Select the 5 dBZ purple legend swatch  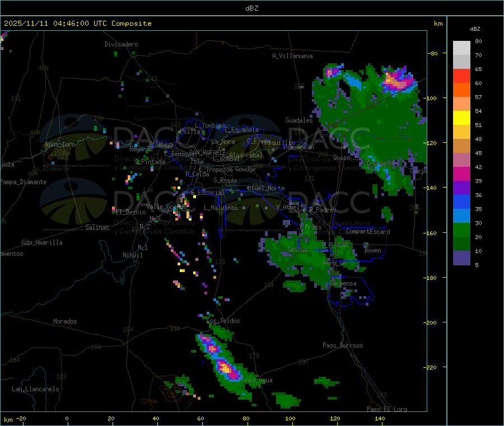point(461,258)
